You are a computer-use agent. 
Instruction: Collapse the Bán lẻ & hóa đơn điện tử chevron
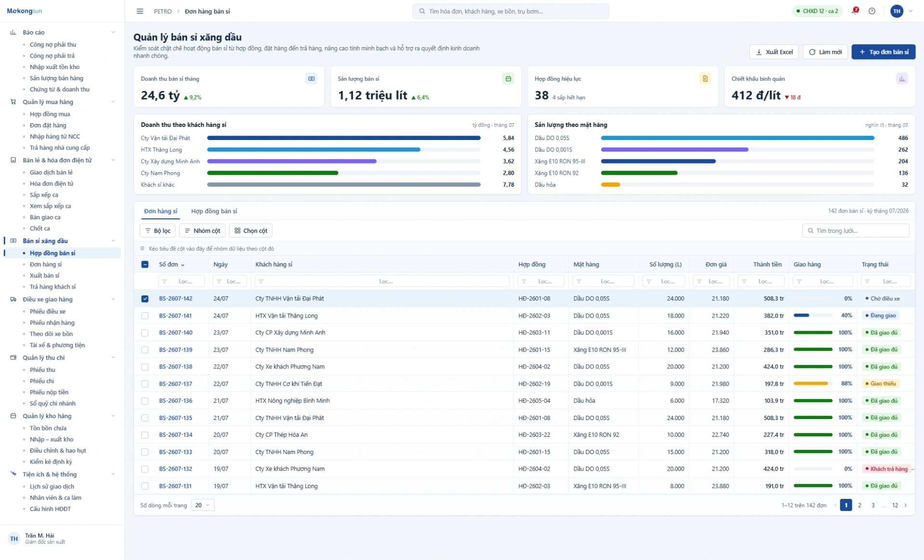pyautogui.click(x=113, y=160)
